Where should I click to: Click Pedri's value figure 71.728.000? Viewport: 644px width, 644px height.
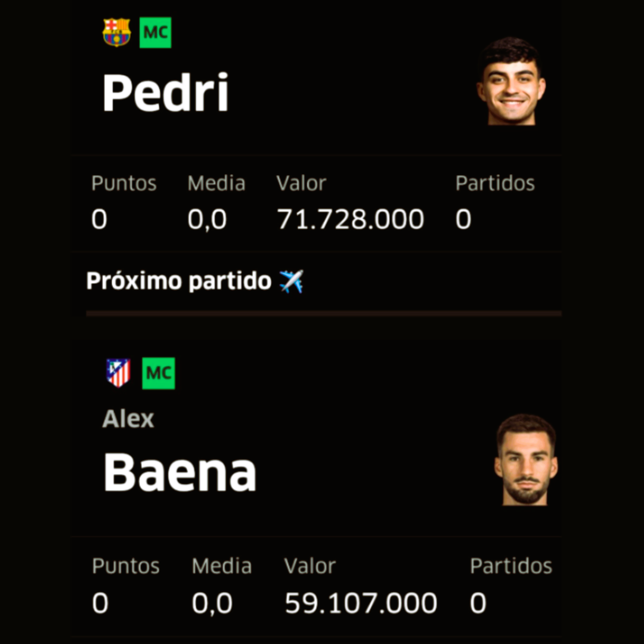click(350, 219)
